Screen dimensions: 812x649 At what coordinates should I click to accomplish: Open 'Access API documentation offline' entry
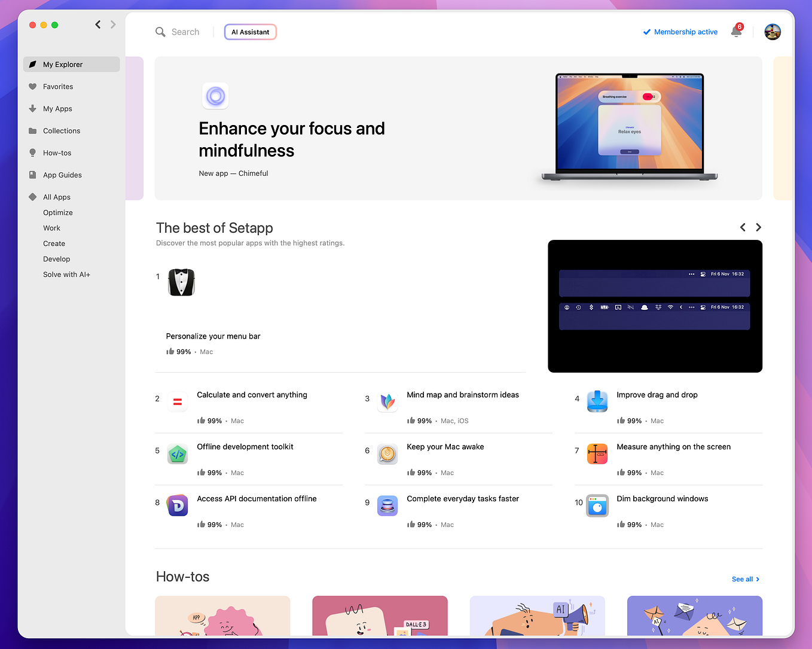point(257,499)
